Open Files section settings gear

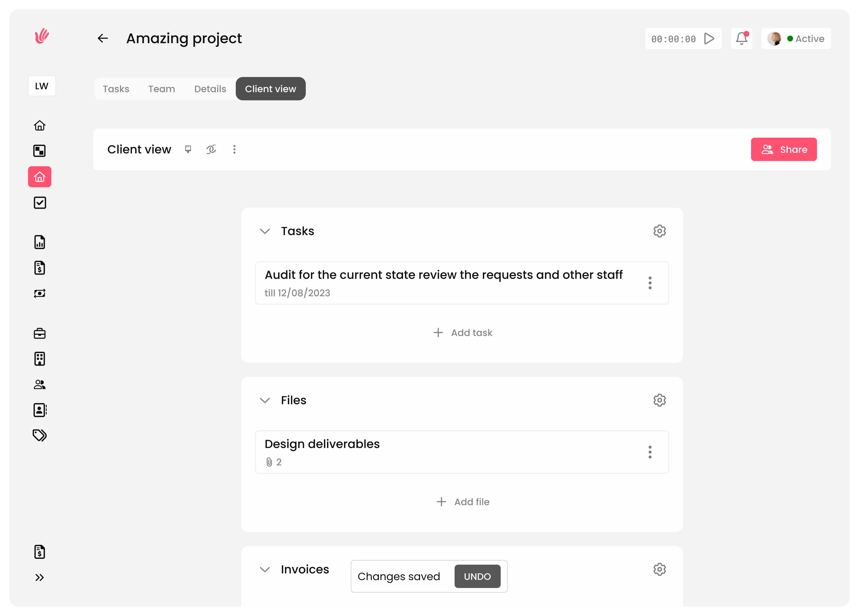659,400
